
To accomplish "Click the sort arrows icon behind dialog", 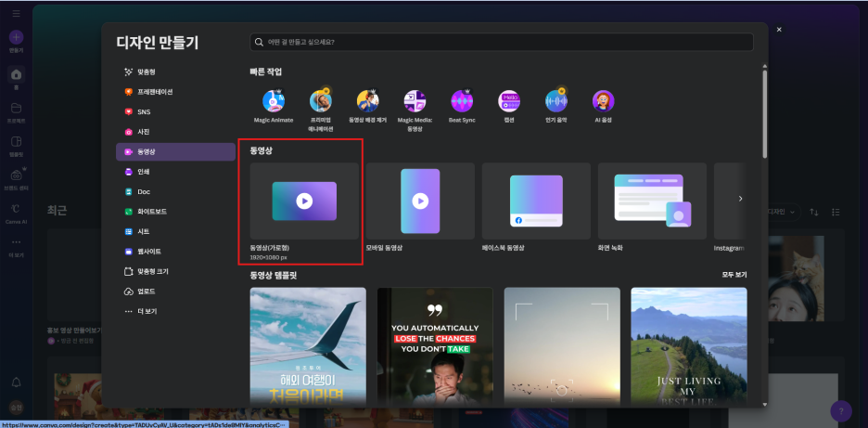I will pos(814,212).
